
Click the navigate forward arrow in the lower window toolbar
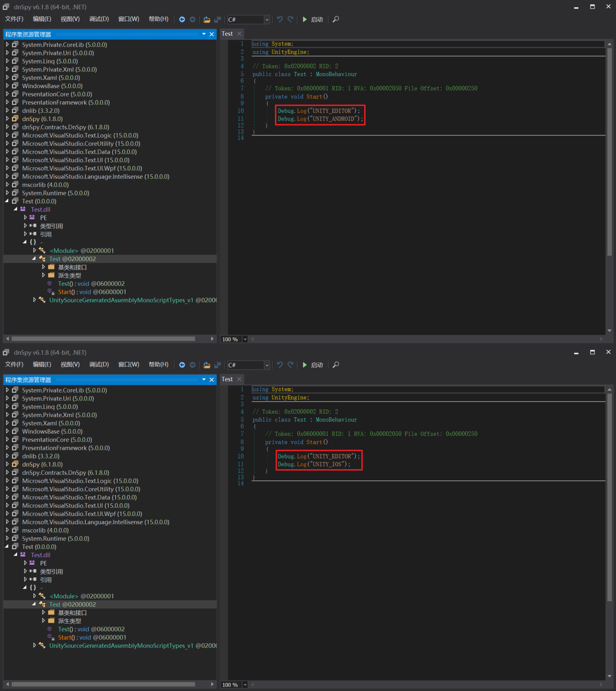click(x=193, y=365)
